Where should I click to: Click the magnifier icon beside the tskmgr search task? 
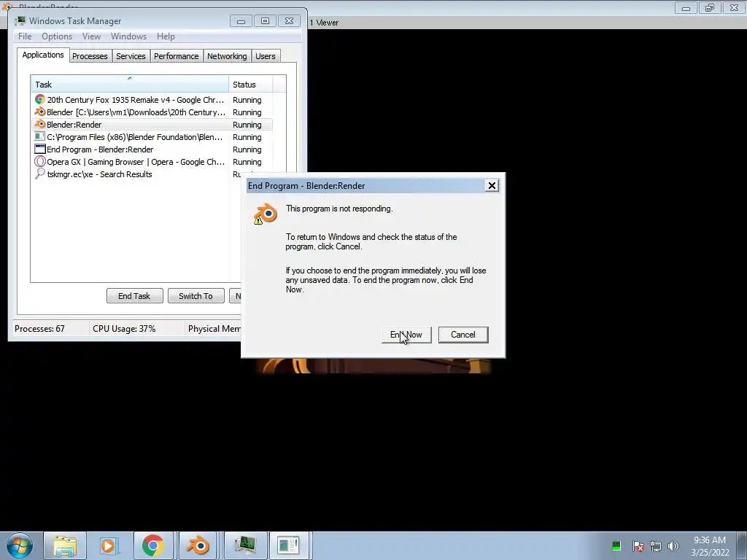click(40, 174)
